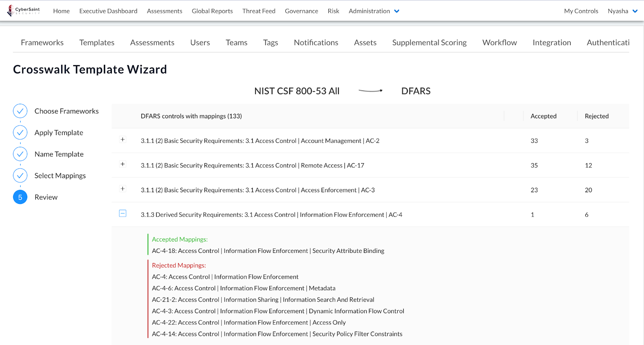Click the Remote Access AC-17 control text
The width and height of the screenshot is (644, 345).
coord(252,165)
